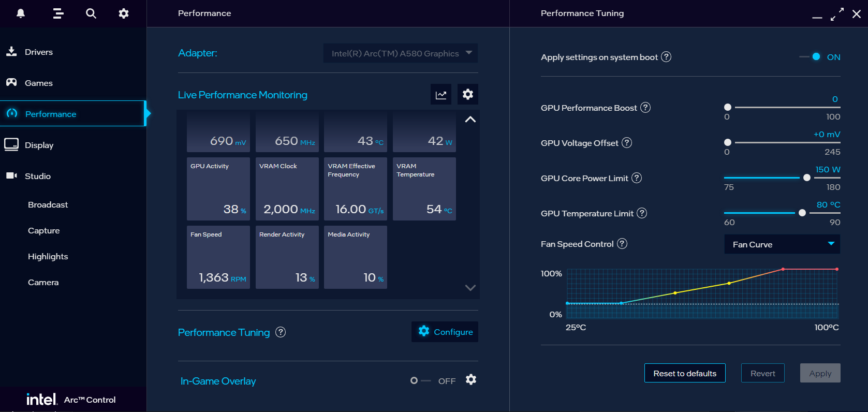Viewport: 868px width, 412px height.
Task: Go to the Drivers section
Action: pos(39,52)
